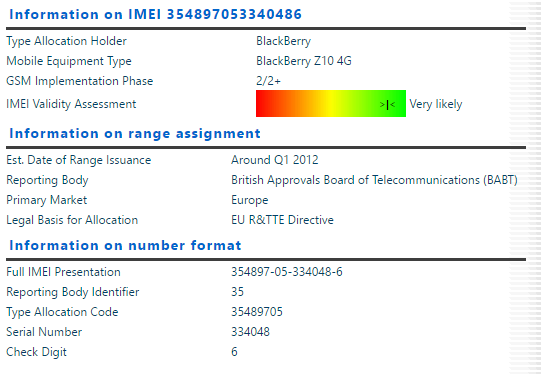Image resolution: width=541 pixels, height=374 pixels.
Task: Click the Information on number format heading
Action: [125, 245]
